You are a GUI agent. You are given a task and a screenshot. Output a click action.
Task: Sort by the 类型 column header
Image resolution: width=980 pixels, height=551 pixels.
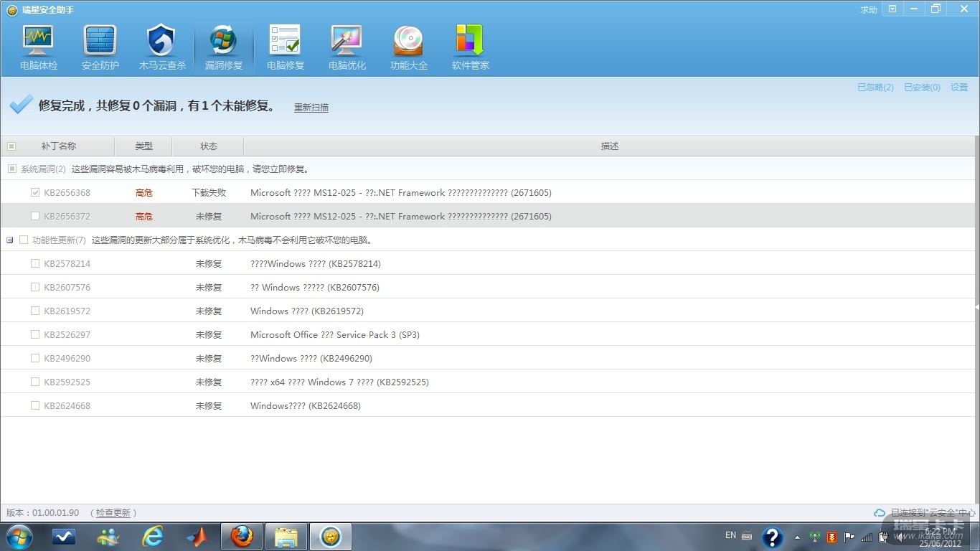[x=143, y=146]
